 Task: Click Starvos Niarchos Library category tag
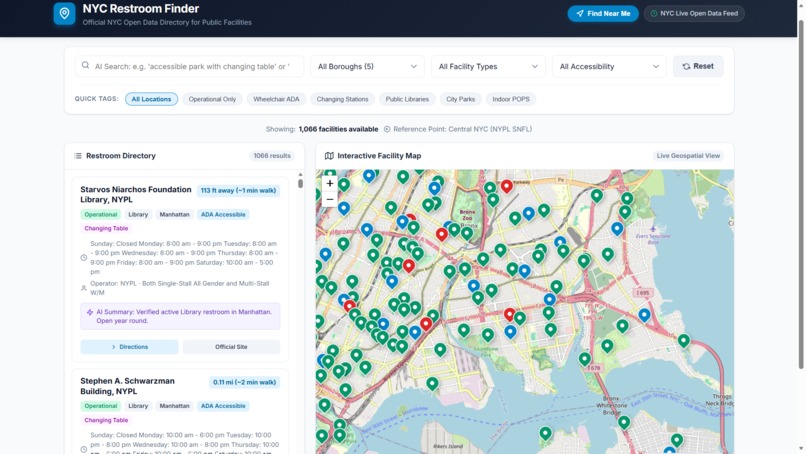(x=138, y=214)
